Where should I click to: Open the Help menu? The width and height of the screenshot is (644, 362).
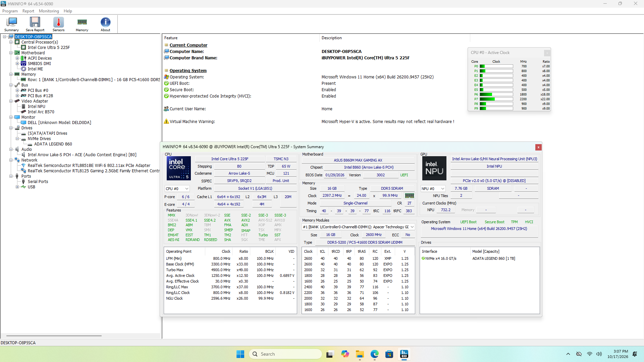[x=68, y=11]
